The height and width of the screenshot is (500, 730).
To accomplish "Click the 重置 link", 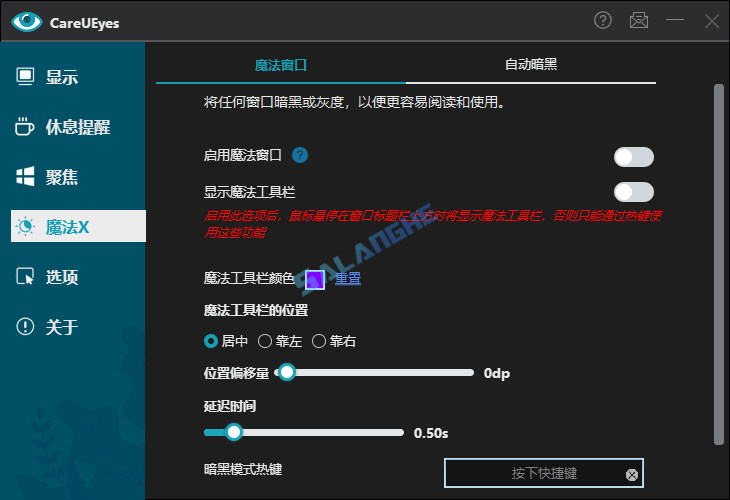I will pyautogui.click(x=348, y=278).
